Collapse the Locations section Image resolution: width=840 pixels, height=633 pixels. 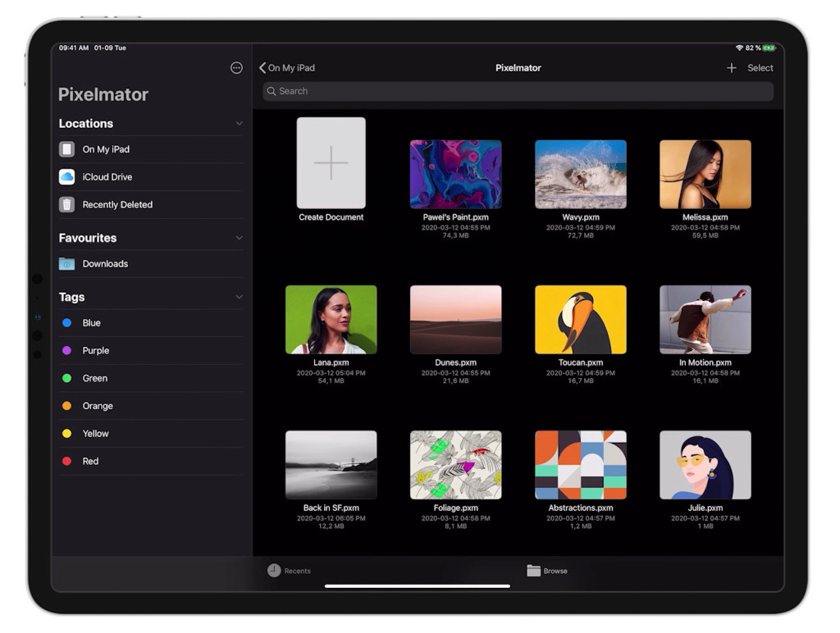tap(239, 123)
